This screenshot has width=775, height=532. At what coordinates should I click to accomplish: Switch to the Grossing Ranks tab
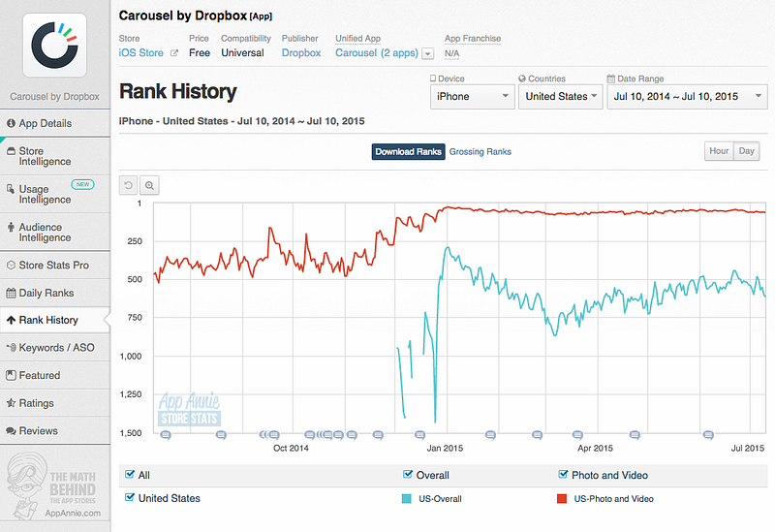pos(480,152)
